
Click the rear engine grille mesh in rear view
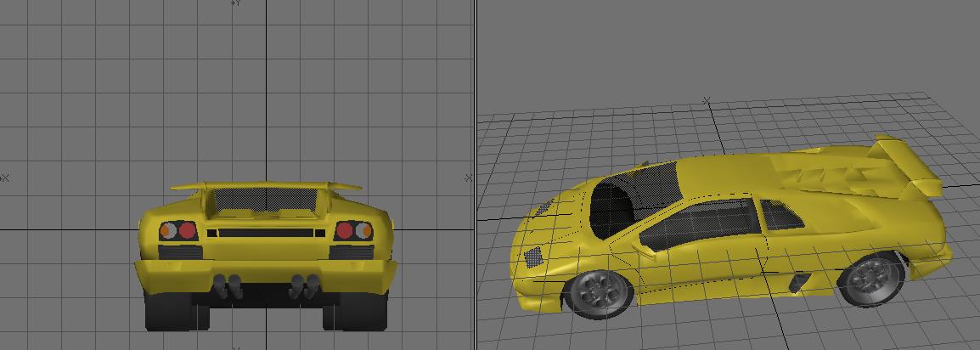pyautogui.click(x=266, y=200)
